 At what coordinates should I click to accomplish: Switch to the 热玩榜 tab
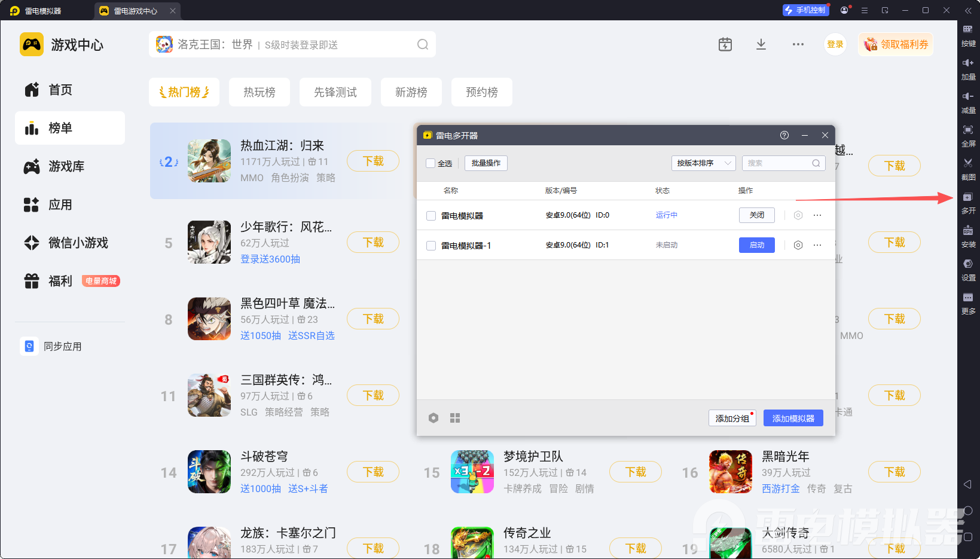click(259, 92)
